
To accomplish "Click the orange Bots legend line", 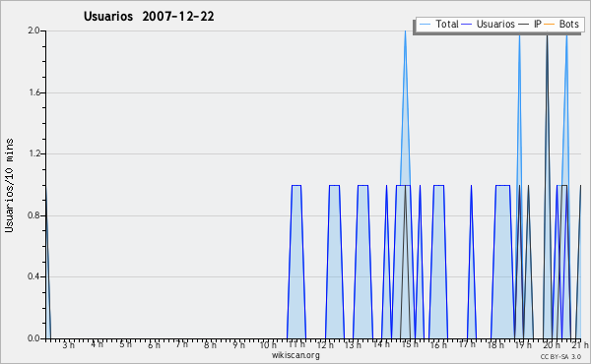I will (x=550, y=25).
